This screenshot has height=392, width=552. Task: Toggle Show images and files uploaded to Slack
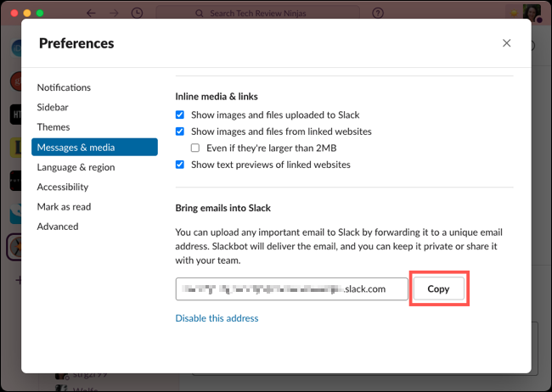point(180,115)
